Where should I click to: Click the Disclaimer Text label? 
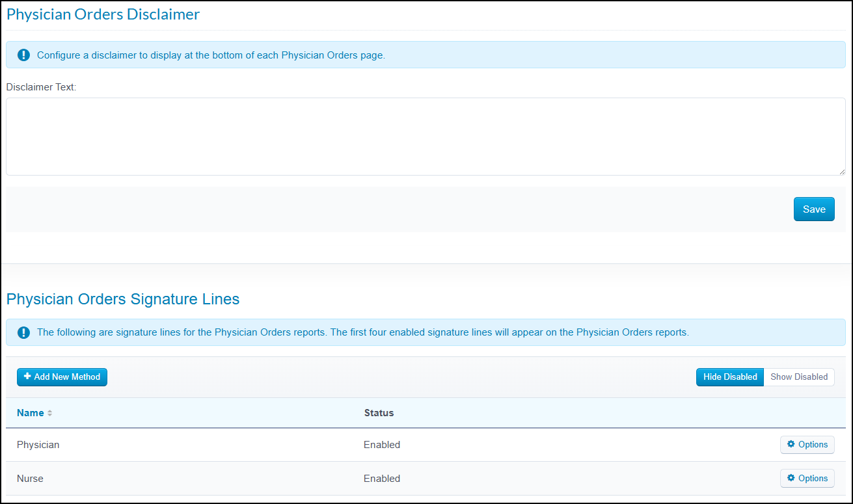point(41,87)
